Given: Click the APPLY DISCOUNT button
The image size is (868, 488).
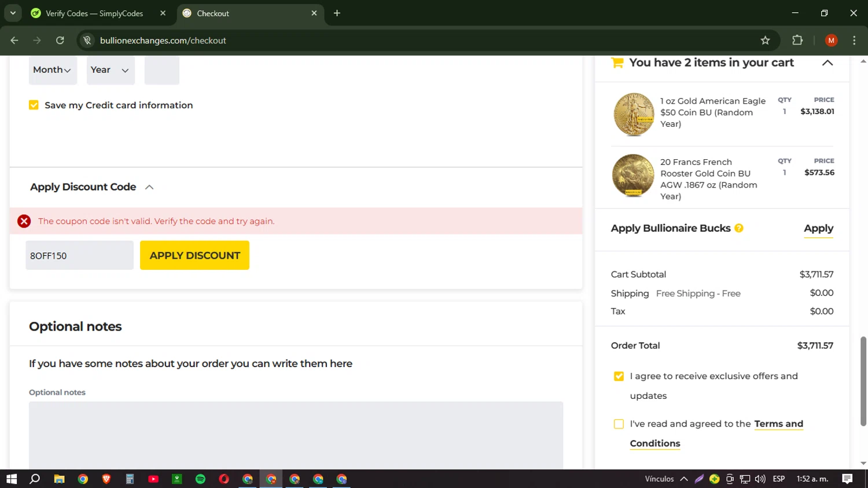Looking at the screenshot, I should pos(194,255).
